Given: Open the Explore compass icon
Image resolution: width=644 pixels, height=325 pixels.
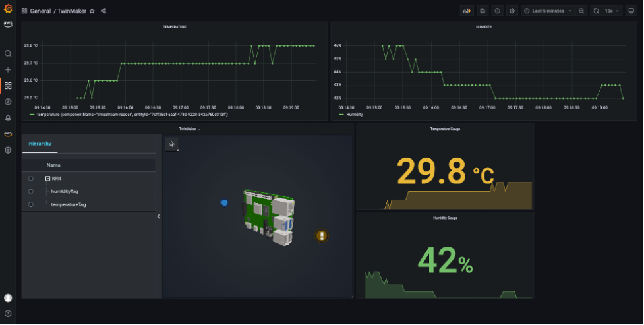Looking at the screenshot, I should [x=8, y=102].
